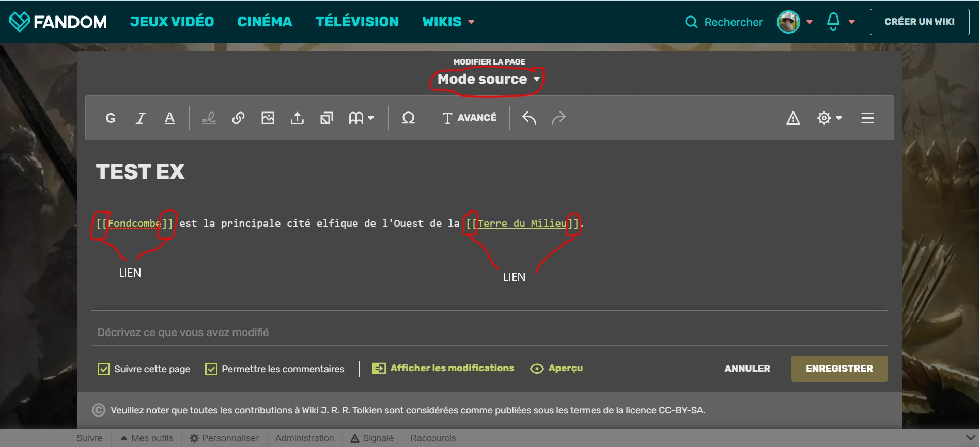The image size is (980, 447).
Task: Click the Creative Commons copyright icon
Action: [98, 410]
